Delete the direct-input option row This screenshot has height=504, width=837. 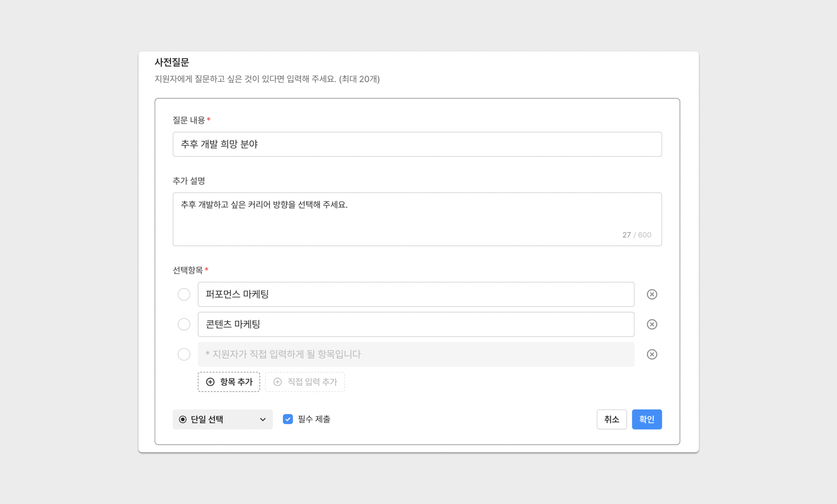pos(652,354)
